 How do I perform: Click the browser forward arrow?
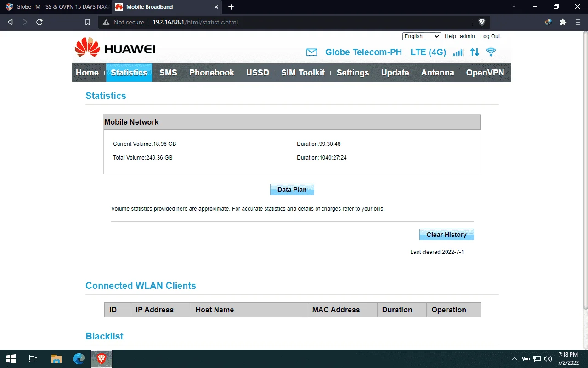[x=25, y=22]
